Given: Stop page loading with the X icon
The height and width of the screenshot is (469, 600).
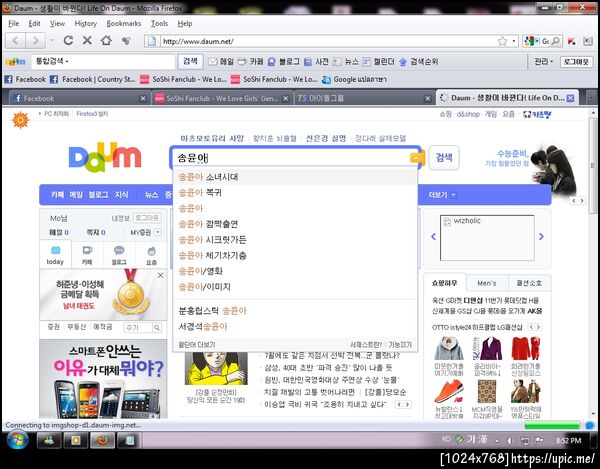Looking at the screenshot, I should (x=87, y=40).
